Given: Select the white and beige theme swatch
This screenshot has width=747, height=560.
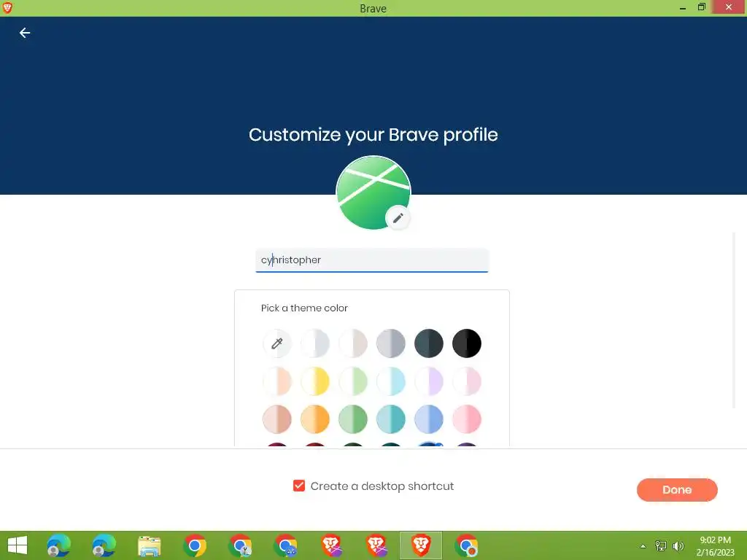Looking at the screenshot, I should [353, 343].
